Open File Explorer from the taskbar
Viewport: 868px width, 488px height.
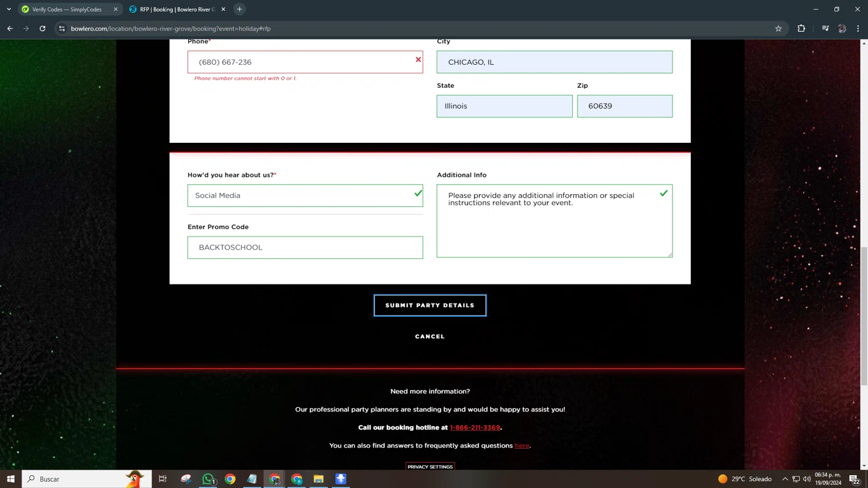point(318,479)
